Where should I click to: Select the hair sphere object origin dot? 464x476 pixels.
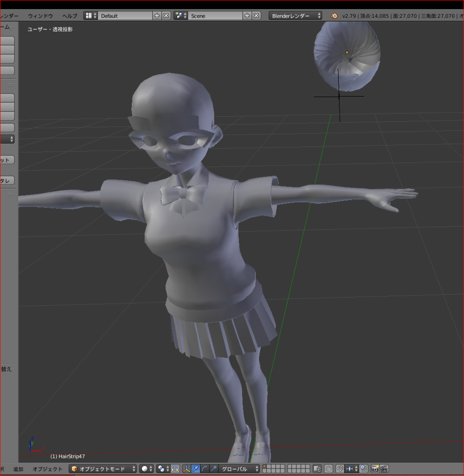pos(347,52)
